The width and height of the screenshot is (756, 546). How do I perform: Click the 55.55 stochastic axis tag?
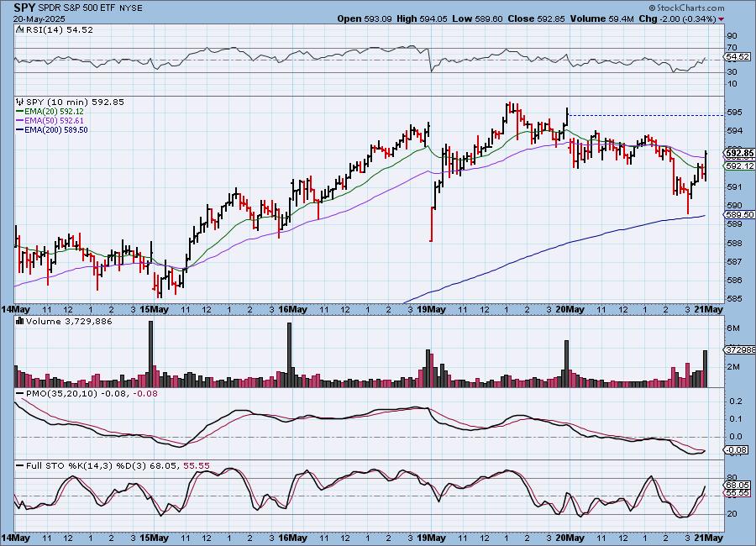coord(738,493)
